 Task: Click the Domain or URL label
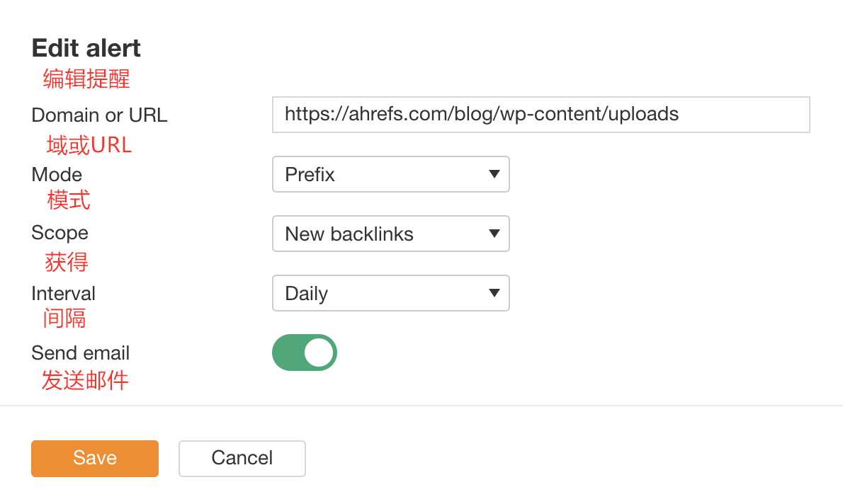[99, 115]
